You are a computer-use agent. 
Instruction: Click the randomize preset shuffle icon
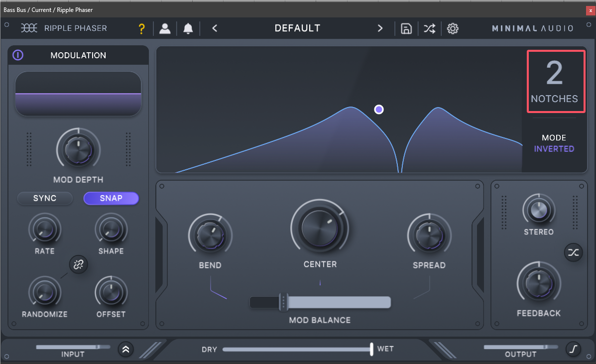429,29
